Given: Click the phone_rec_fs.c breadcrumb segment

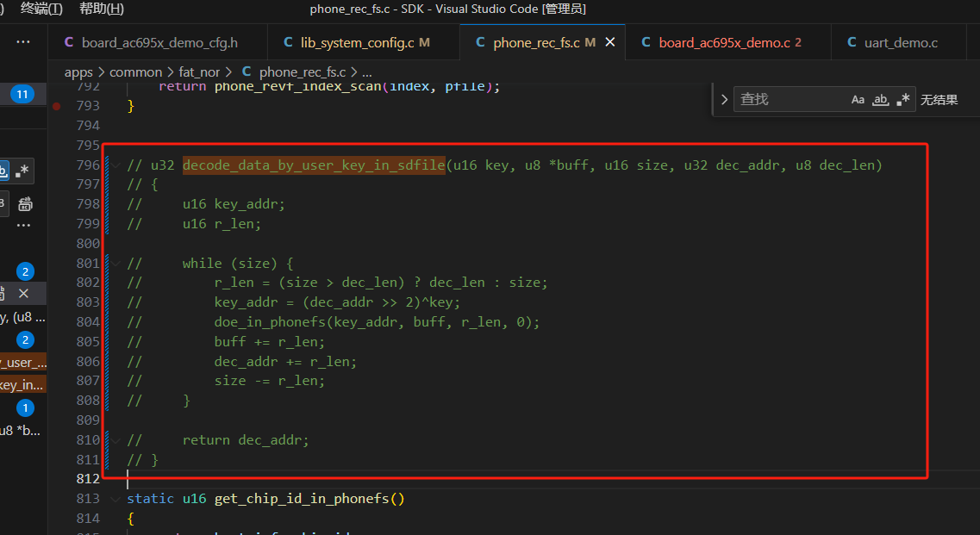Looking at the screenshot, I should pyautogui.click(x=303, y=72).
